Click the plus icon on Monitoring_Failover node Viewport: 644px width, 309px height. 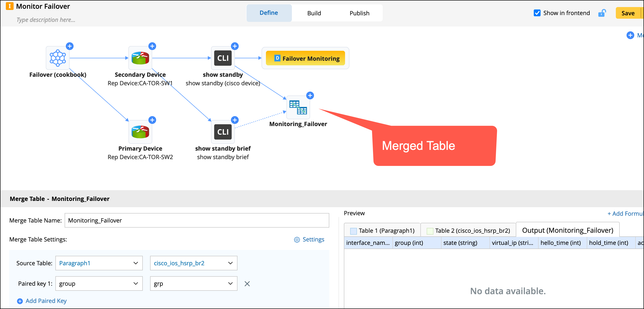click(310, 95)
